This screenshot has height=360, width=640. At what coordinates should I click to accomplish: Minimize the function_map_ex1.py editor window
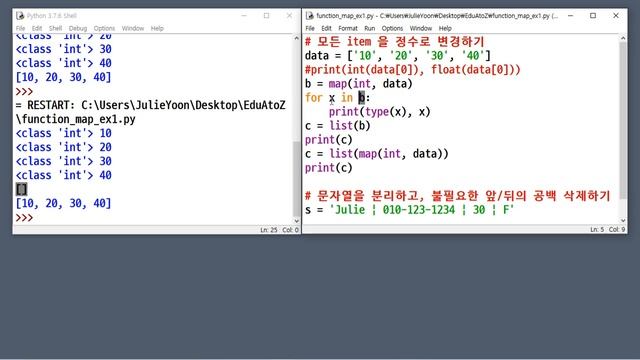pyautogui.click(x=571, y=16)
